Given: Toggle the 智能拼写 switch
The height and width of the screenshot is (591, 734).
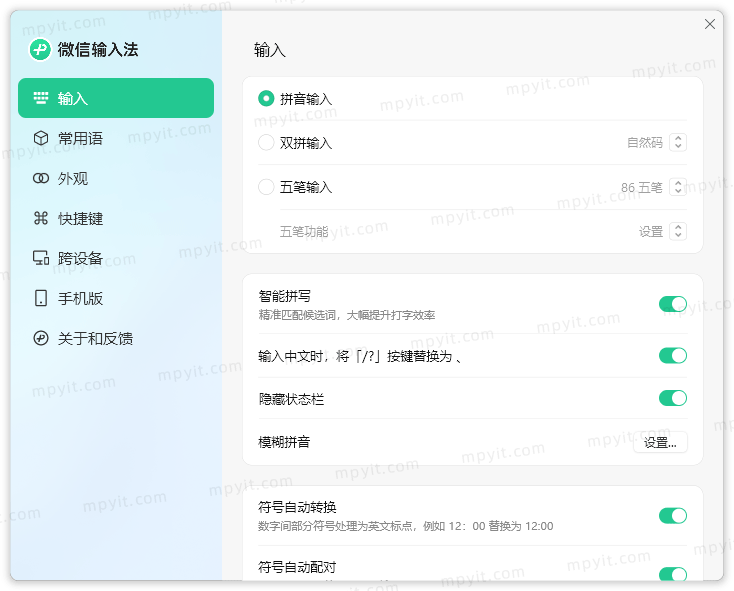Looking at the screenshot, I should 673,304.
